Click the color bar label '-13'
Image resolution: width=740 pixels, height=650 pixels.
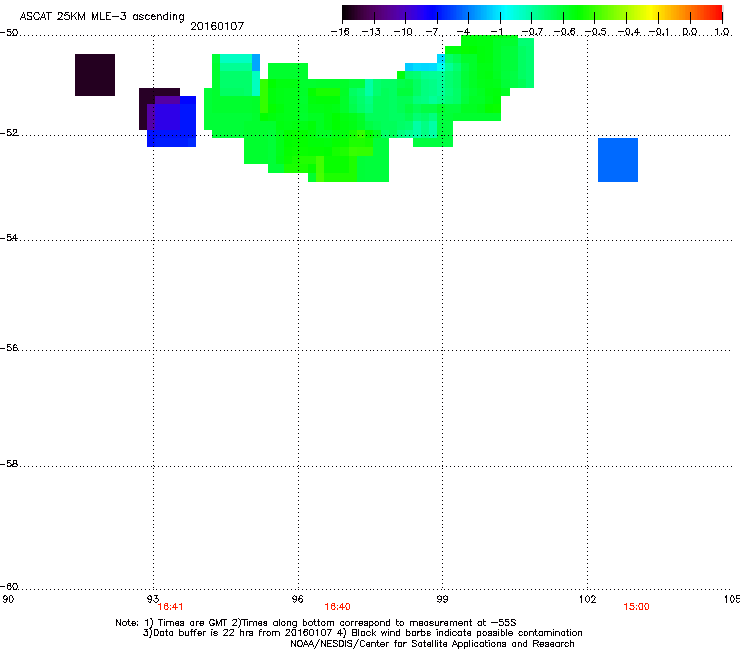pyautogui.click(x=371, y=32)
